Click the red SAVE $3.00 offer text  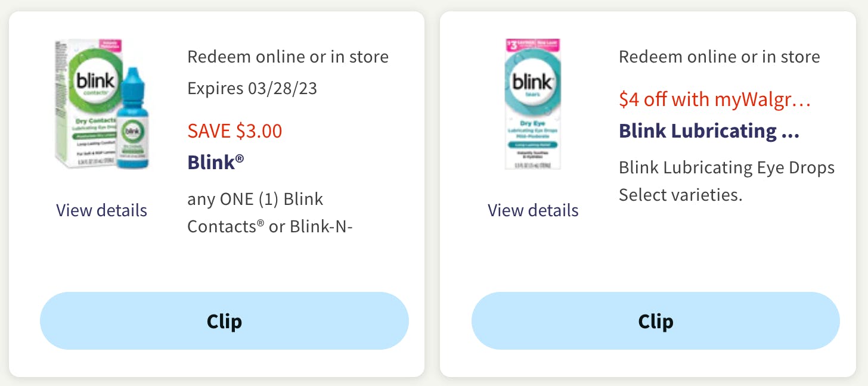pos(234,131)
